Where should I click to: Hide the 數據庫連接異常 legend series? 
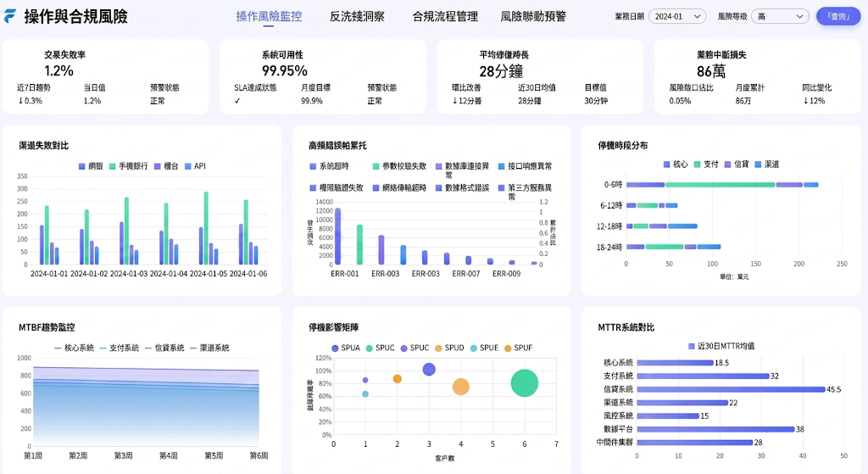tap(463, 170)
